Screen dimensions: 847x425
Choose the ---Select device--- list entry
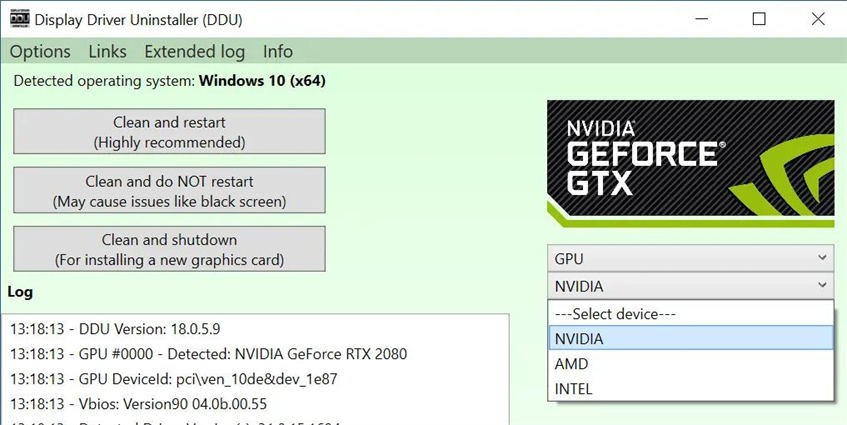click(690, 314)
